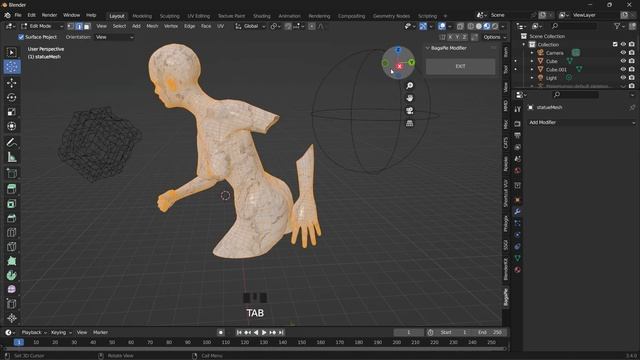Collapse the BagaPie Modifier panel

(428, 48)
